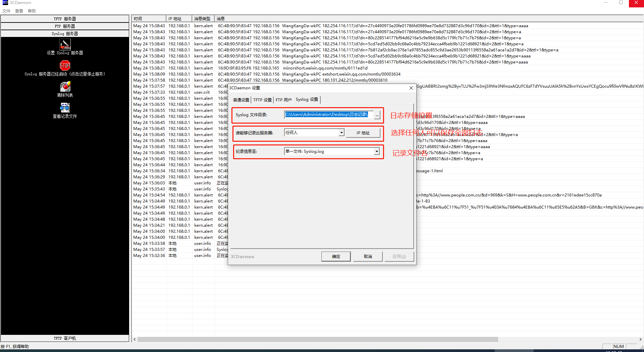Select the log row at May 24 15:32:36
This screenshot has width=644, height=352.
click(x=180, y=256)
